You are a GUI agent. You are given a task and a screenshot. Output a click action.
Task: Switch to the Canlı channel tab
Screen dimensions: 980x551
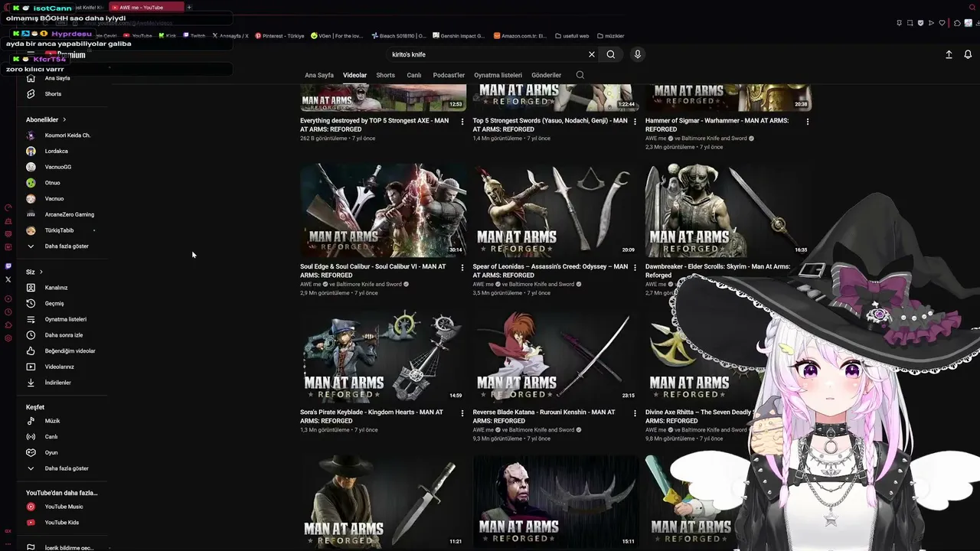click(414, 75)
